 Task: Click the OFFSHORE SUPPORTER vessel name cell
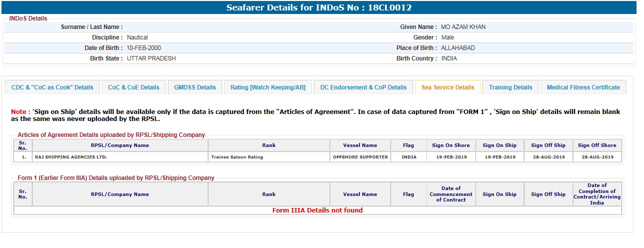pyautogui.click(x=360, y=157)
